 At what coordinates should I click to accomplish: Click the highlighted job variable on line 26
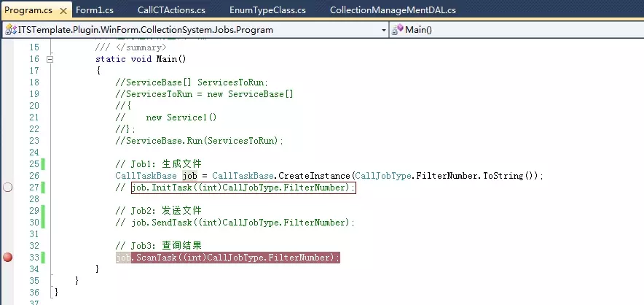189,176
